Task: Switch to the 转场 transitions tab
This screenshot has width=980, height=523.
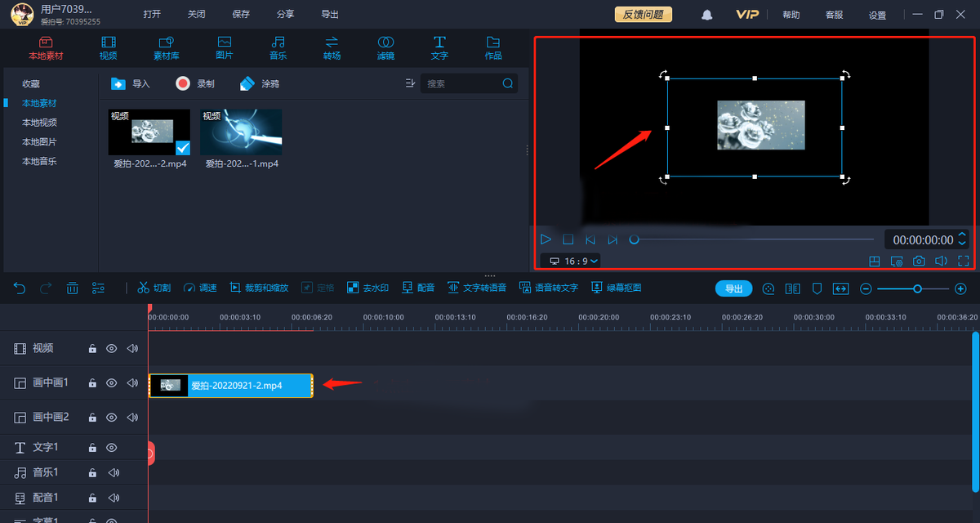Action: click(332, 48)
